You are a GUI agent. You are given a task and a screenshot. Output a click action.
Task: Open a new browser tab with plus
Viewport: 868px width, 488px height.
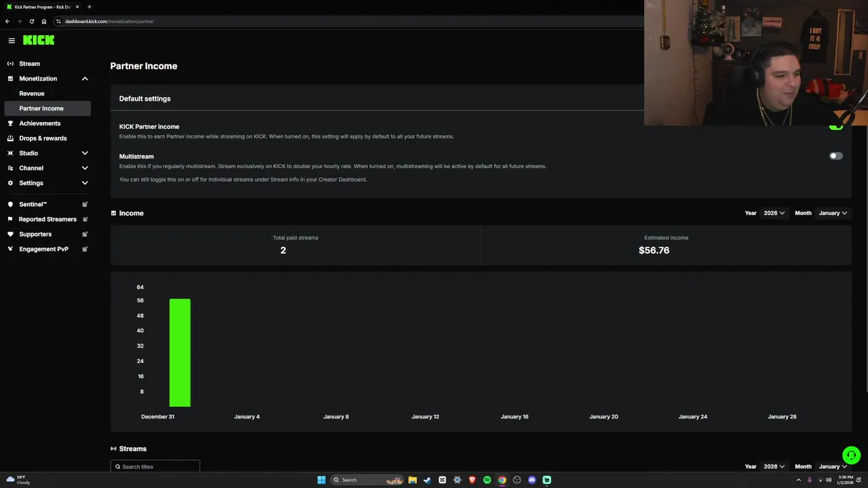[89, 7]
